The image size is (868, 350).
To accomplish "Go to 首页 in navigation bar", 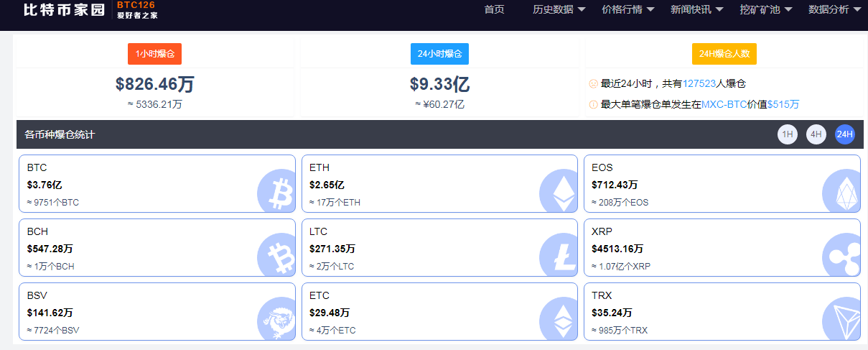I will coord(494,9).
